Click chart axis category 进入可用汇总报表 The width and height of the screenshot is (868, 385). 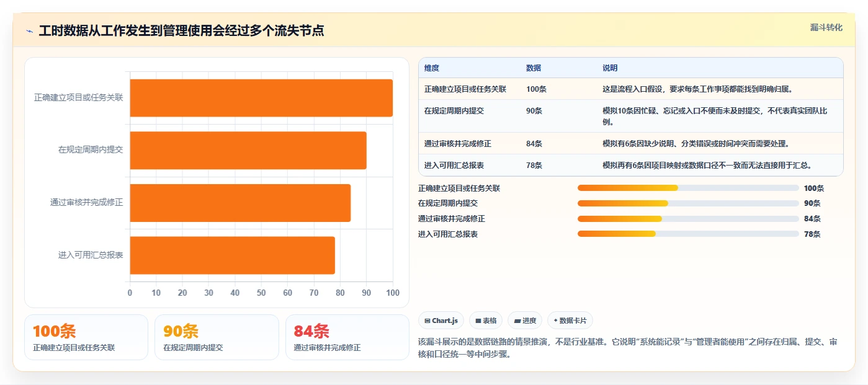click(91, 255)
